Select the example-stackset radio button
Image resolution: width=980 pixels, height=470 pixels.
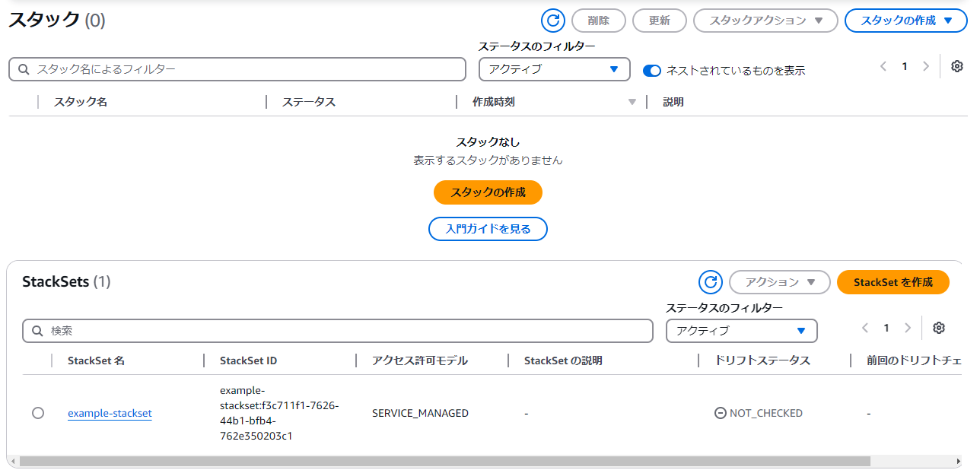pyautogui.click(x=38, y=413)
